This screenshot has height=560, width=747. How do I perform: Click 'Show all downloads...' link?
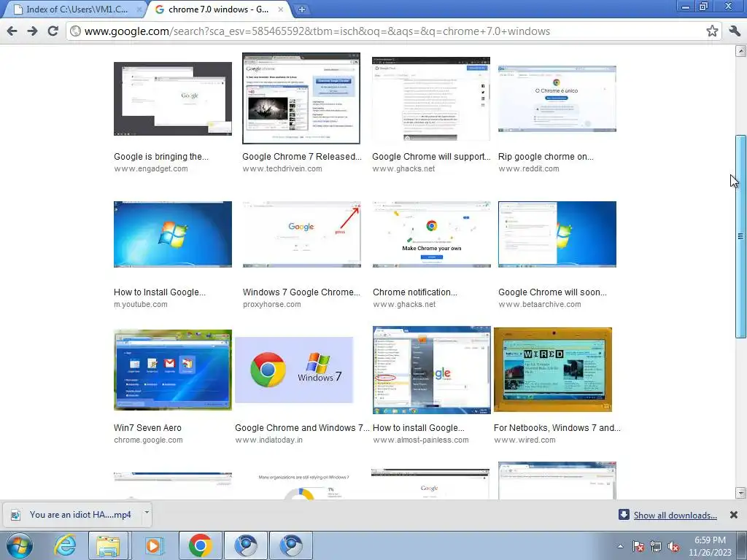coord(675,516)
